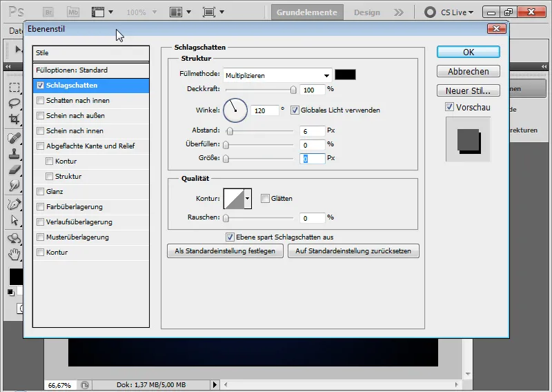Select the Crop tool
Screen dimensions: 552x392
[x=14, y=119]
